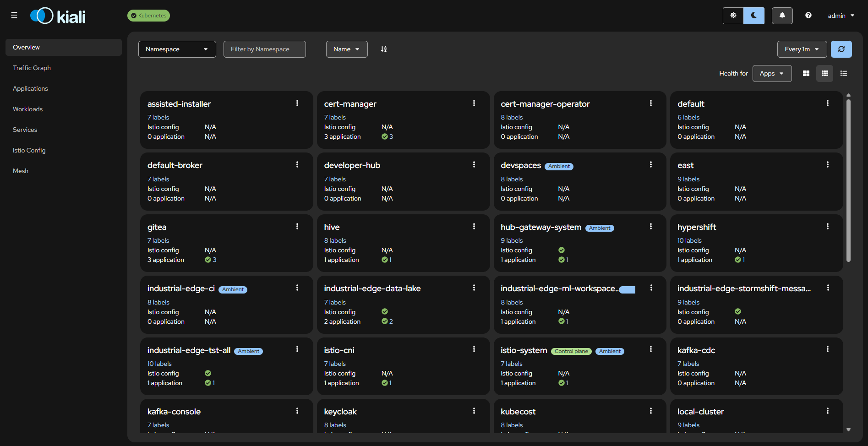The width and height of the screenshot is (868, 446).
Task: Click the 9 labels link in east
Action: pyautogui.click(x=688, y=179)
